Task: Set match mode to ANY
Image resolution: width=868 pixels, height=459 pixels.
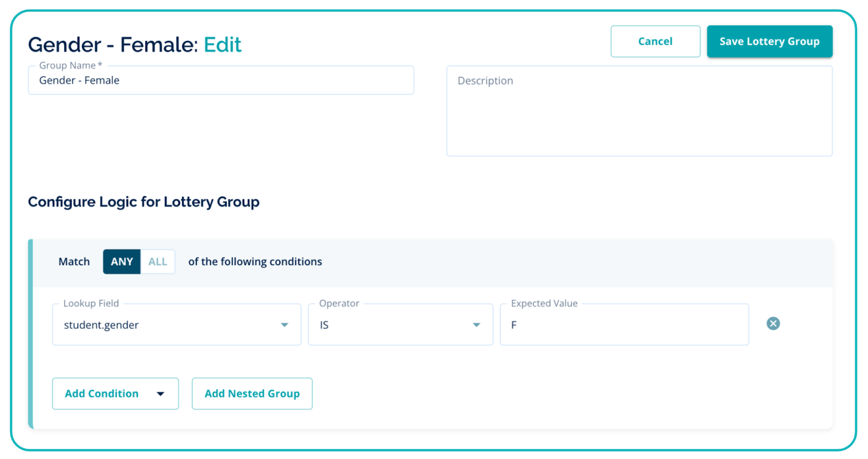Action: click(122, 262)
